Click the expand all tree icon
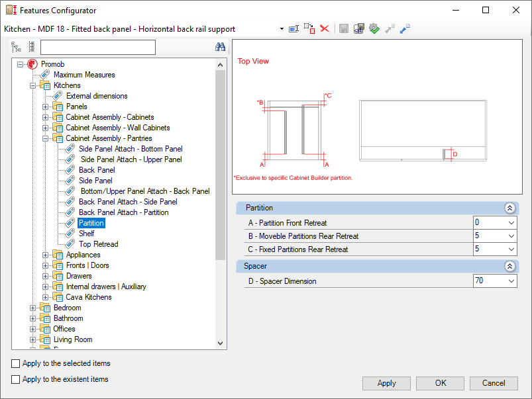This screenshot has width=532, height=399. click(17, 47)
